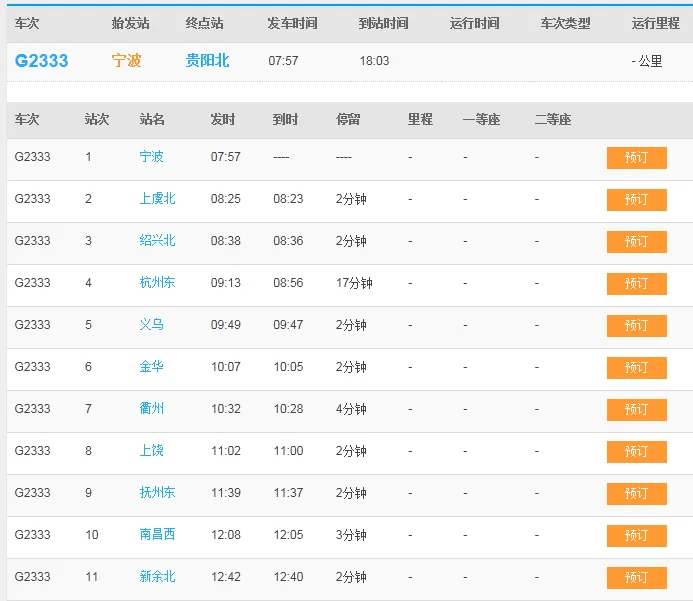Click the 新余北 station link
The height and width of the screenshot is (601, 693).
coord(157,577)
